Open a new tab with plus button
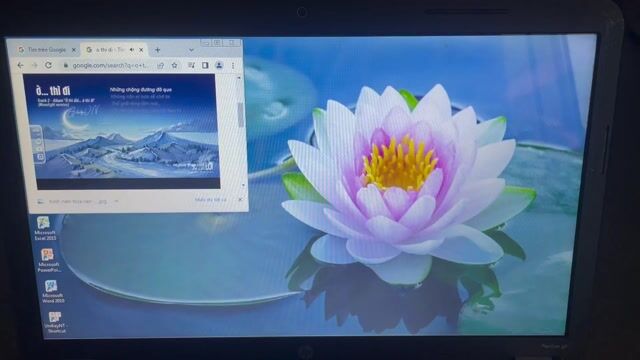This screenshot has height=360, width=640. point(158,50)
